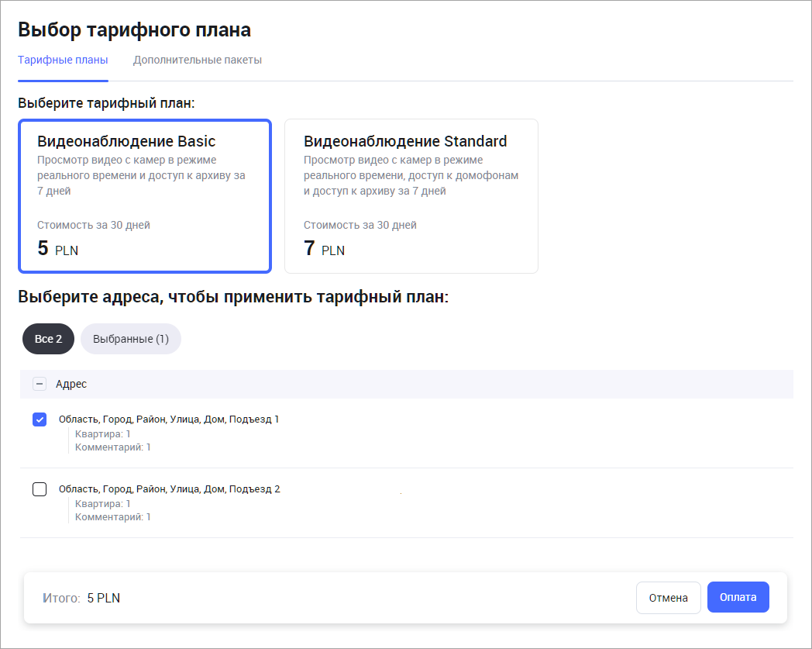The height and width of the screenshot is (649, 812).
Task: Click the Подъезд 2 address text
Action: [x=169, y=489]
